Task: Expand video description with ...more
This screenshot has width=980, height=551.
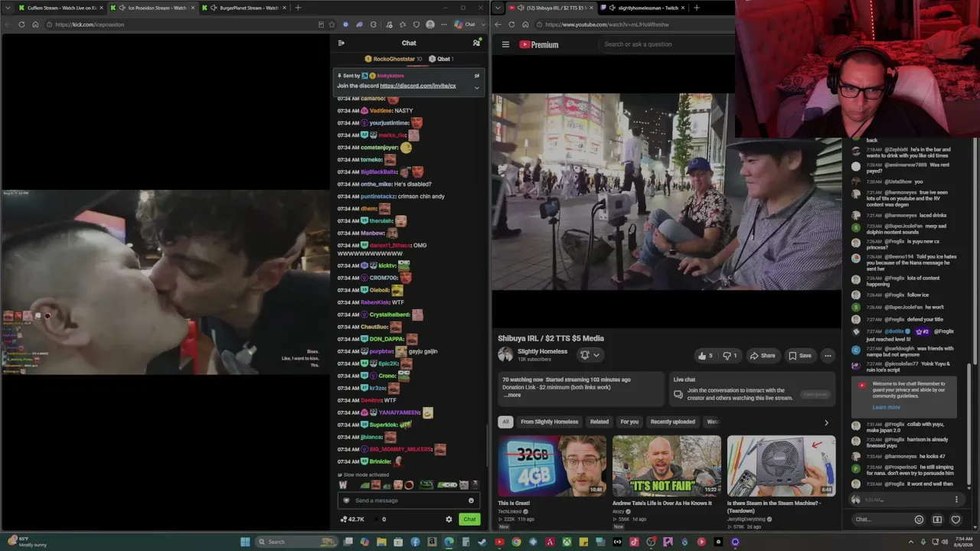Action: pos(512,395)
